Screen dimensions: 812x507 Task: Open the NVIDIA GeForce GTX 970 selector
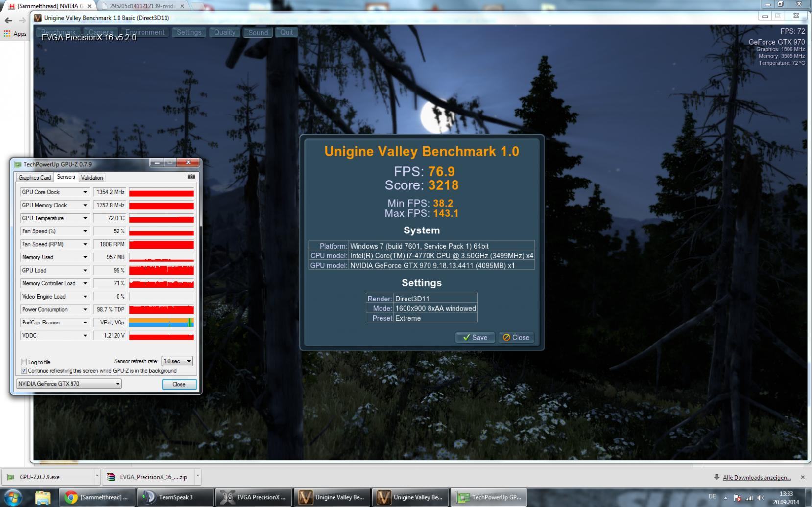coord(69,384)
